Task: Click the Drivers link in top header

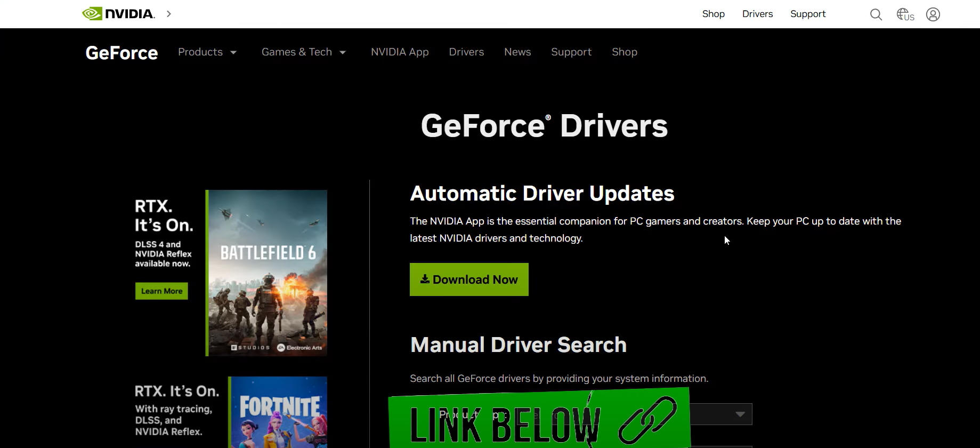Action: (757, 14)
